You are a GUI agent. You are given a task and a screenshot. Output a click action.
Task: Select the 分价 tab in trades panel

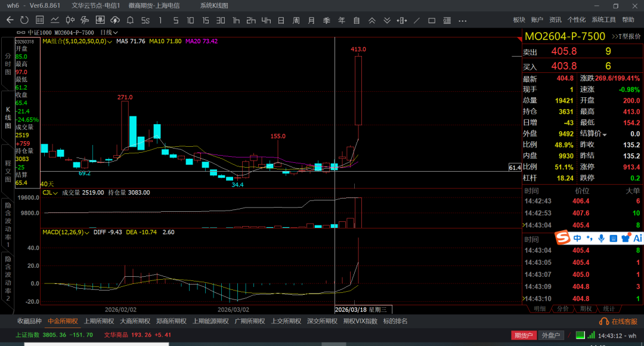tap(562, 308)
